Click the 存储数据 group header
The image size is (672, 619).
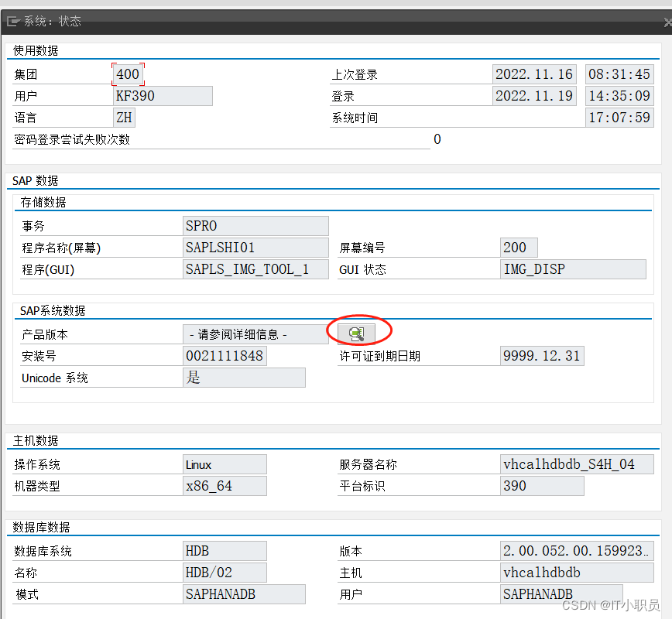coord(43,202)
